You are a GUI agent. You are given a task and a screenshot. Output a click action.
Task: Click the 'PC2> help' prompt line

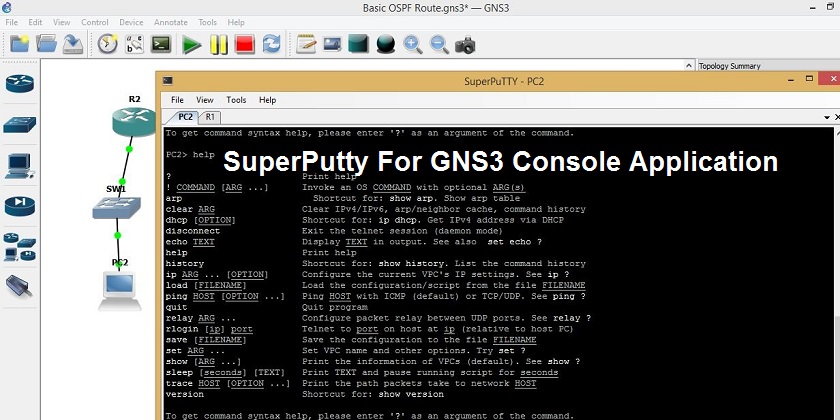(x=190, y=154)
